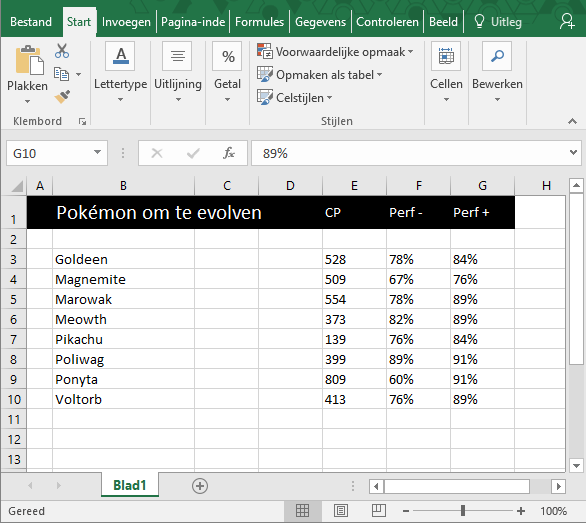Click the Voorwaardelijke opmaak icon
The width and height of the screenshot is (586, 523).
[x=265, y=51]
